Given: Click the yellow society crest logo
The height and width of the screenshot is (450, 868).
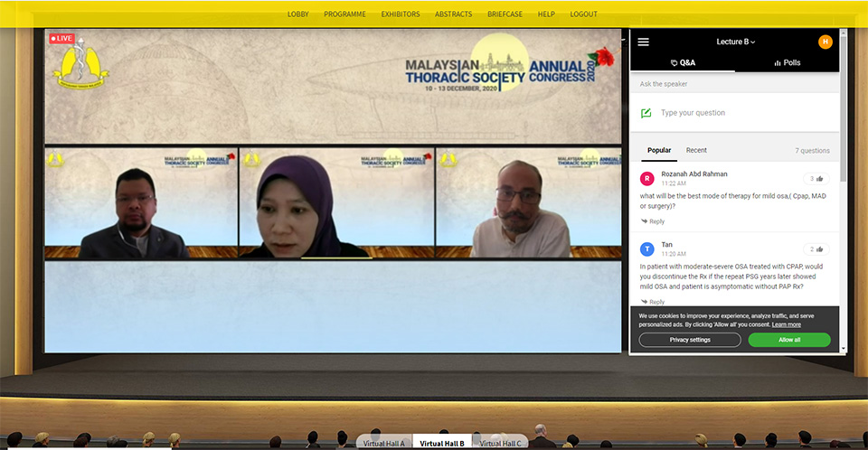Looking at the screenshot, I should pos(80,61).
